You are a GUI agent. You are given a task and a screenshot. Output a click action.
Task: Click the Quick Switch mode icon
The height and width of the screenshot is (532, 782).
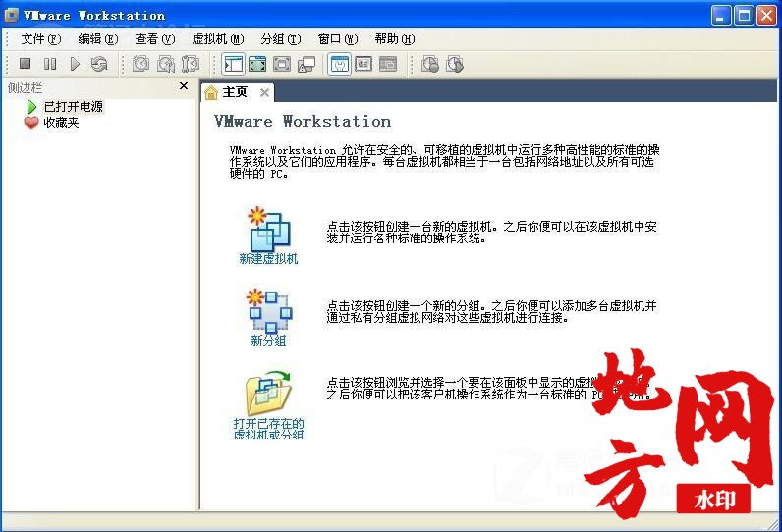click(x=282, y=64)
